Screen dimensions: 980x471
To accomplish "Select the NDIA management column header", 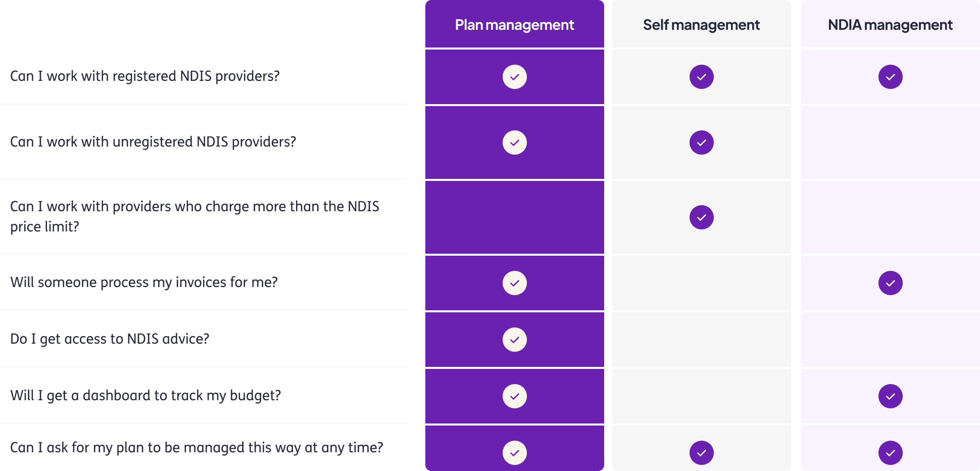I will [890, 25].
